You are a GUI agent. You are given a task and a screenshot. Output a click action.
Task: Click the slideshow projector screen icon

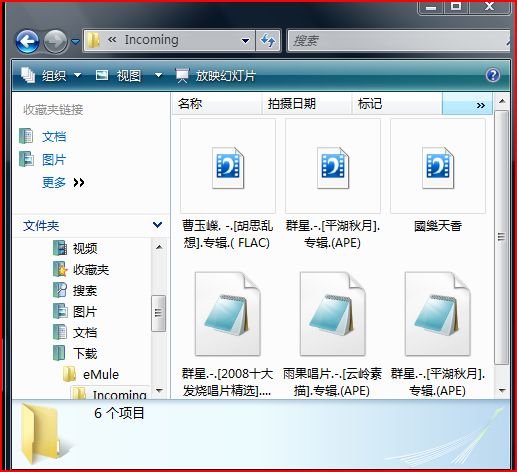pyautogui.click(x=182, y=75)
